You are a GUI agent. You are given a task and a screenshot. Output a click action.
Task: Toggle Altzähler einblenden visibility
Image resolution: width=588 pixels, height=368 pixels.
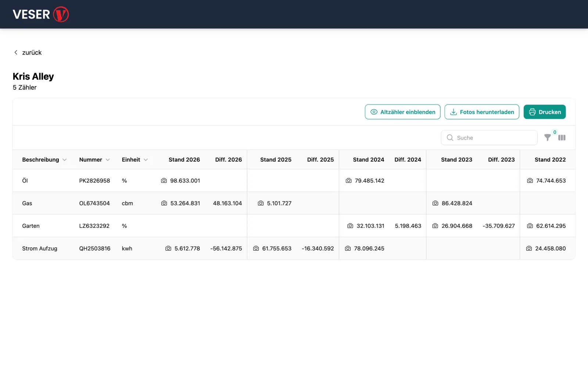pyautogui.click(x=402, y=112)
